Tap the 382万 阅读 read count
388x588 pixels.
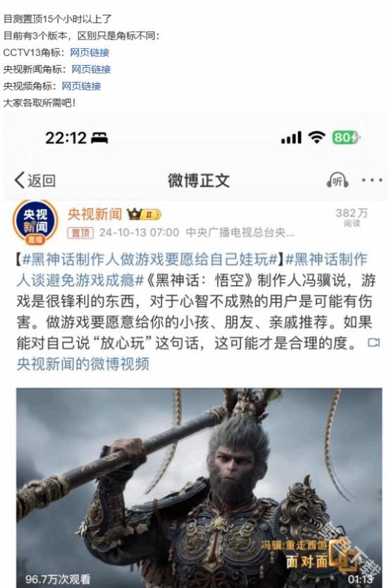click(351, 217)
